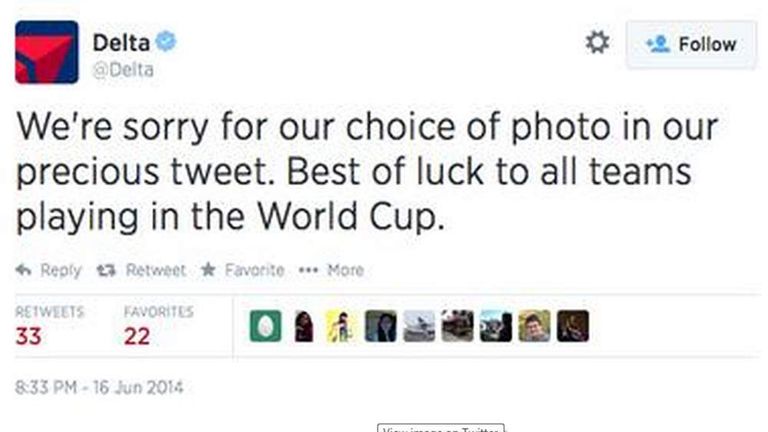Click the second user avatar with dark hair
768x432 pixels.
click(x=304, y=326)
